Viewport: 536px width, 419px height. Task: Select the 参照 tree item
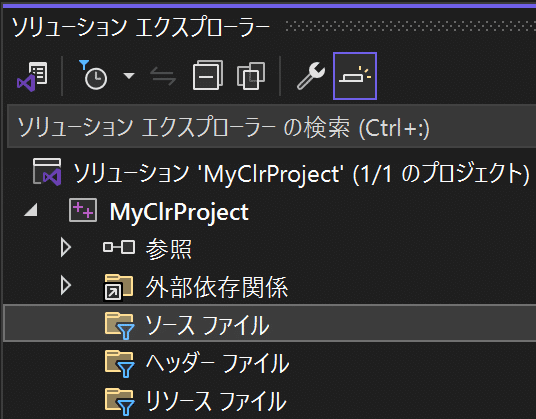click(x=169, y=249)
